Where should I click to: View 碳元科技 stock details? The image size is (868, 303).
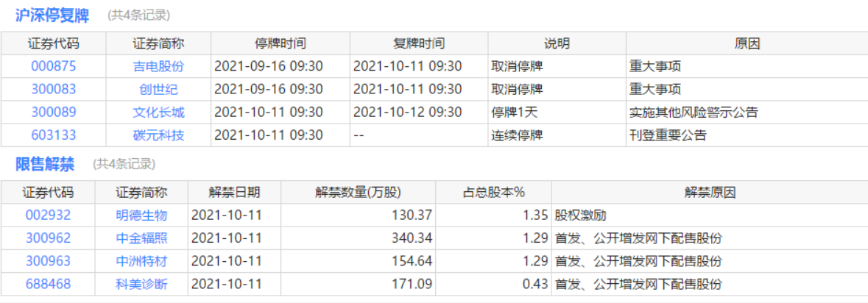158,135
